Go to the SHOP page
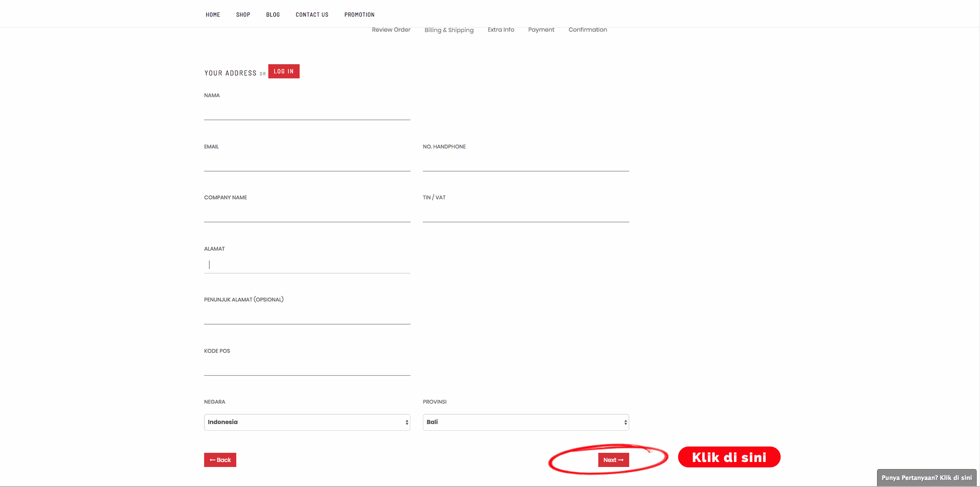Image resolution: width=980 pixels, height=487 pixels. [243, 15]
